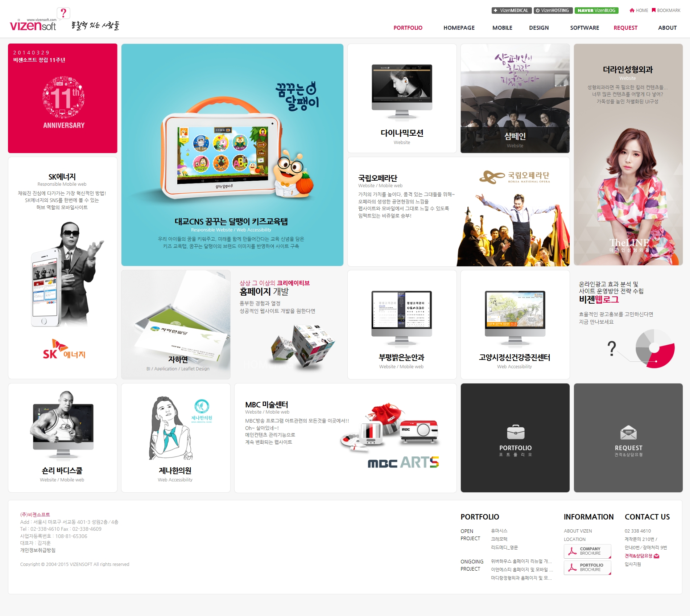This screenshot has height=616, width=690.
Task: Open the NAVER VizenBLOG badge
Action: [596, 11]
